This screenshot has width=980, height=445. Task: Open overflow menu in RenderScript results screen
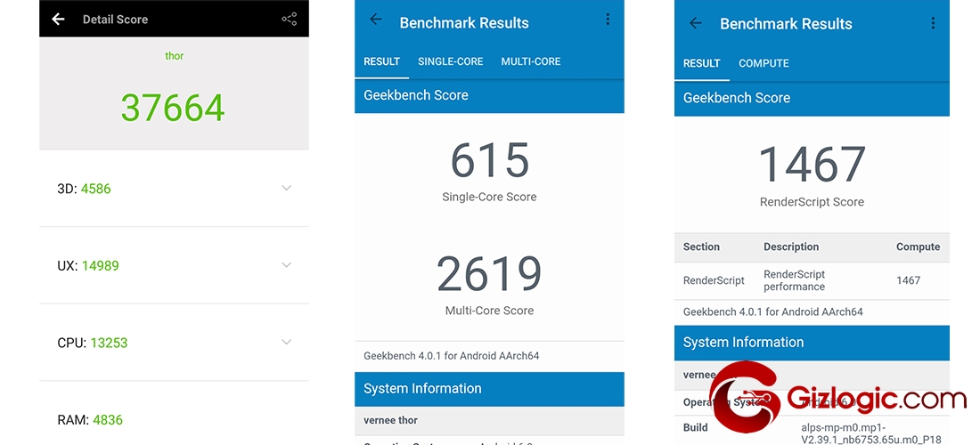tap(933, 23)
